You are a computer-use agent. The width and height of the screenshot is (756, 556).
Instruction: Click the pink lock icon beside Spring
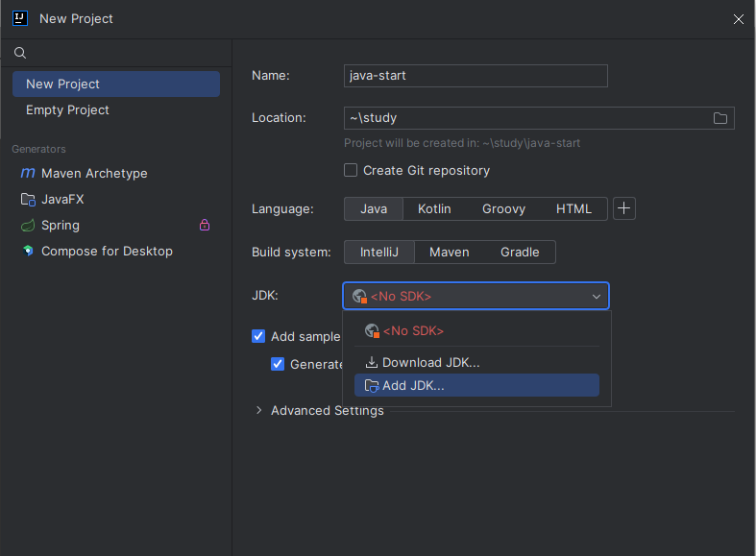point(204,226)
